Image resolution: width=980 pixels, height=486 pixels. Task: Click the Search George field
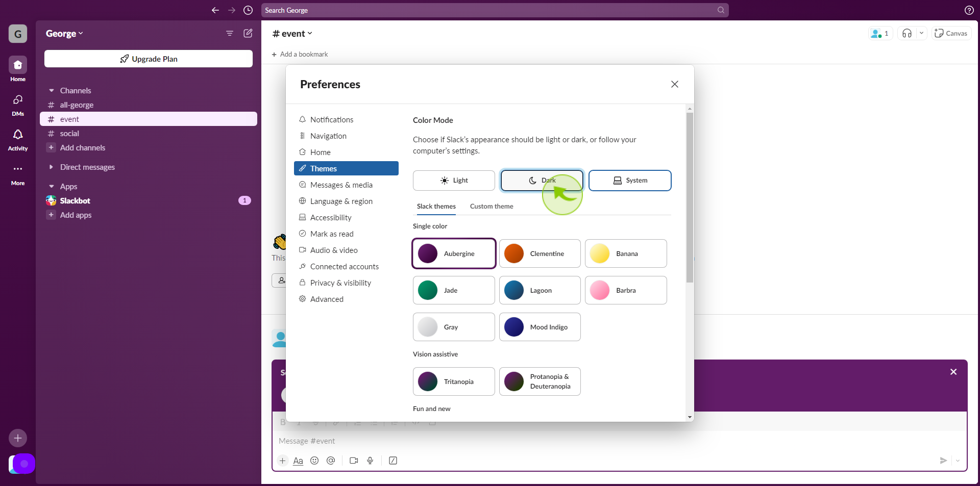click(x=495, y=10)
